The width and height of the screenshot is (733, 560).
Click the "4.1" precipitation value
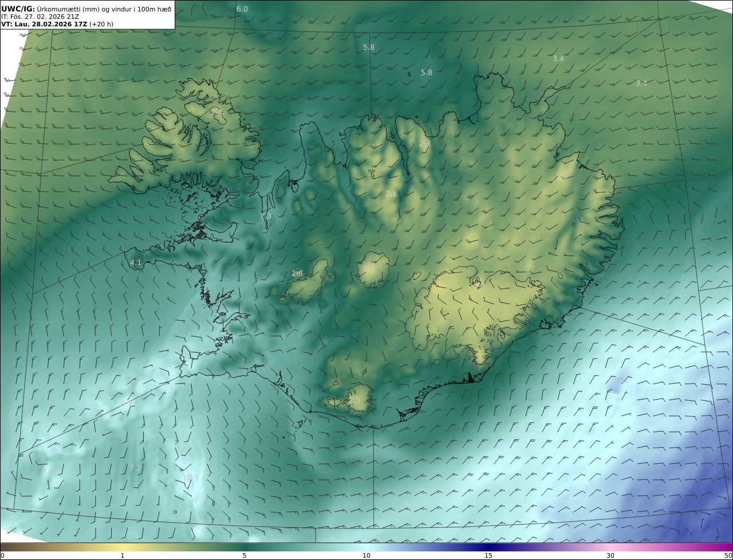tap(135, 263)
